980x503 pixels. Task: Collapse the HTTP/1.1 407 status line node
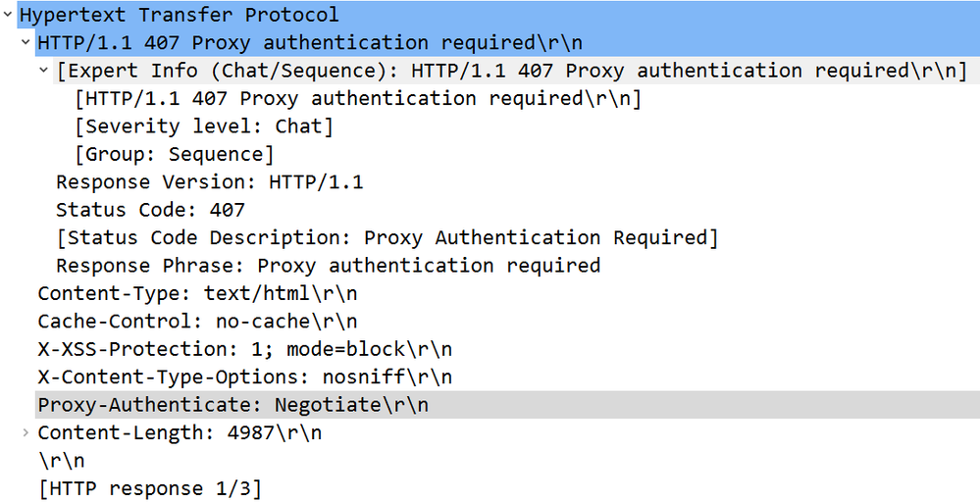(26, 43)
